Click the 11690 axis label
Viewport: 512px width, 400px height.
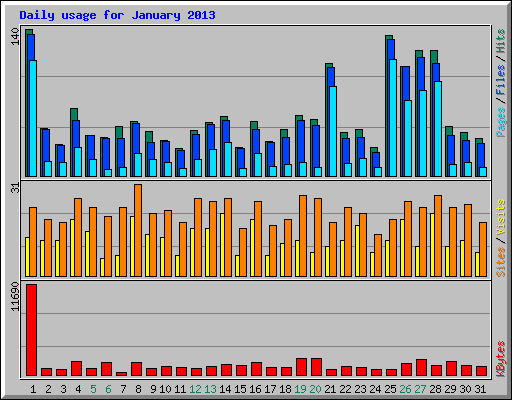point(15,297)
